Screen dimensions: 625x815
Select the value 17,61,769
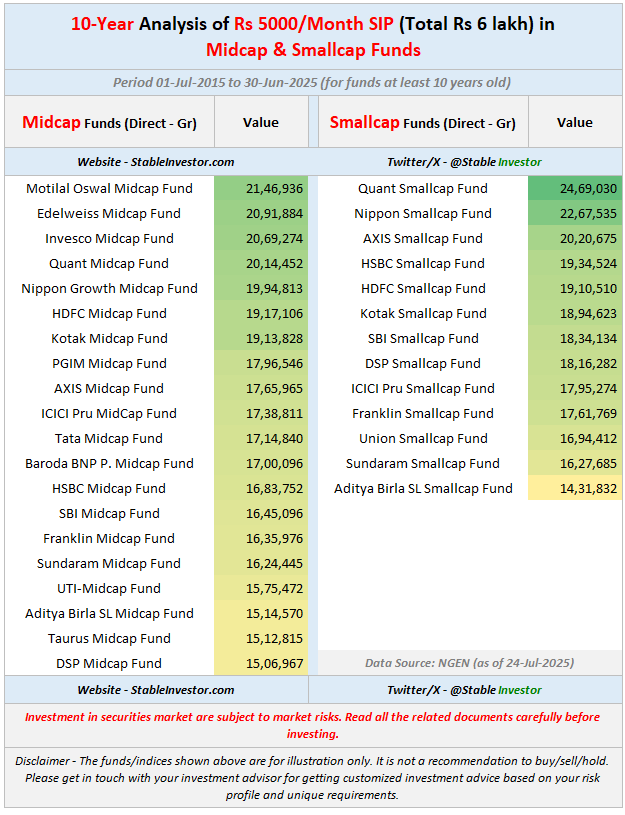(x=588, y=413)
